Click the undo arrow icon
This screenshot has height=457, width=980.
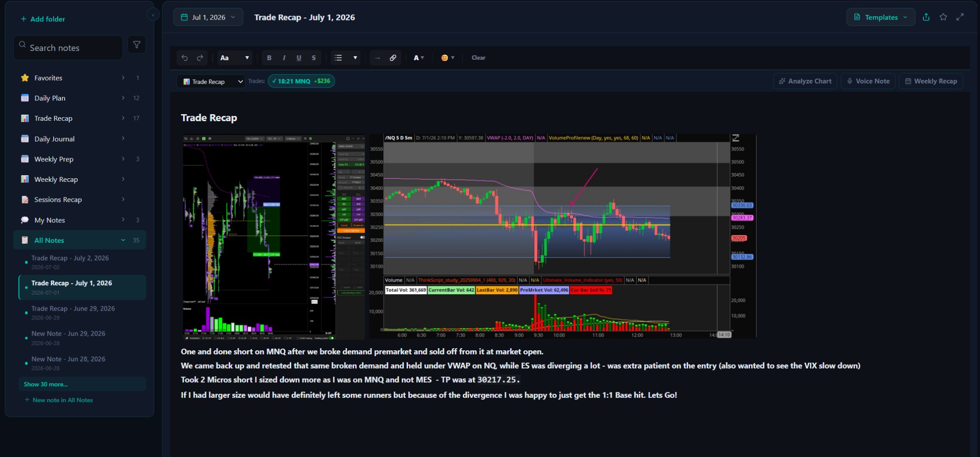point(184,58)
